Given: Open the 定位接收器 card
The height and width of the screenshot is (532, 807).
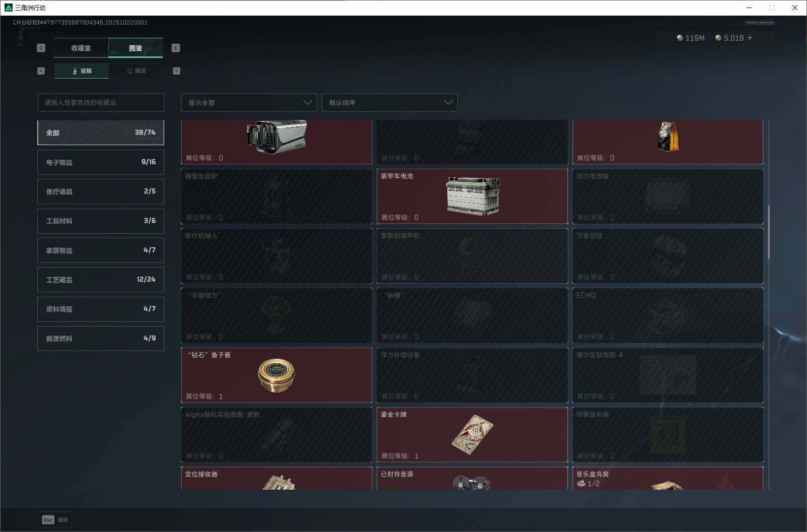Looking at the screenshot, I should click(277, 478).
